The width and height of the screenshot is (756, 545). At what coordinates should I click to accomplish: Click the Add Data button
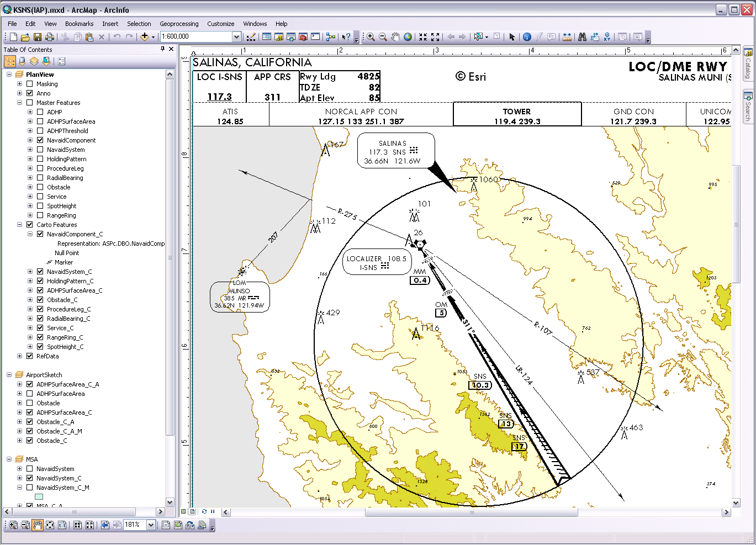145,37
